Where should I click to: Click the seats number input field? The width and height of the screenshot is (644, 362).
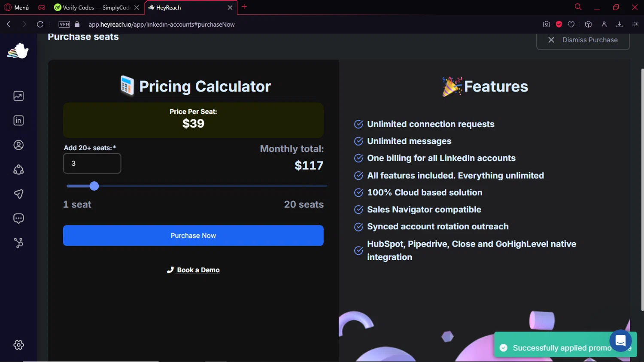[92, 164]
